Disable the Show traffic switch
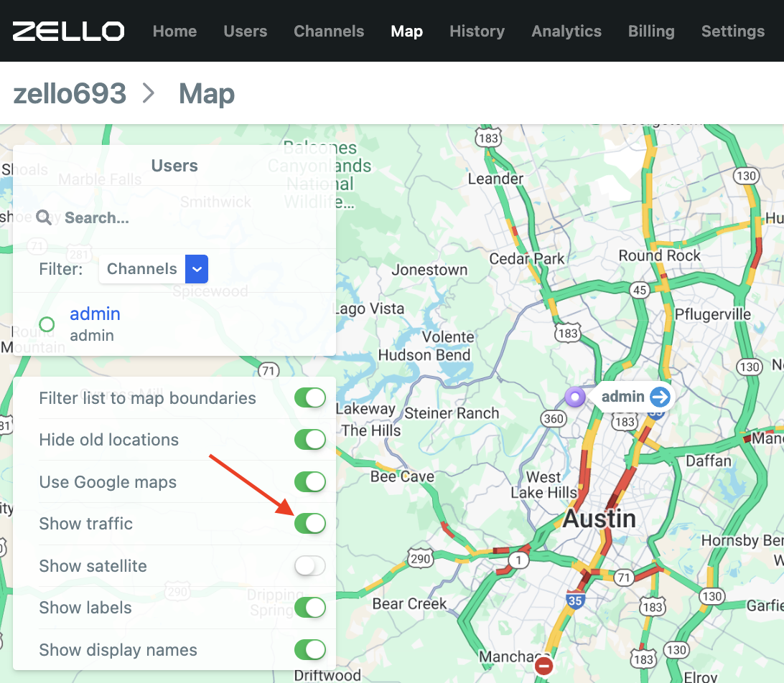Image resolution: width=784 pixels, height=683 pixels. [x=310, y=524]
